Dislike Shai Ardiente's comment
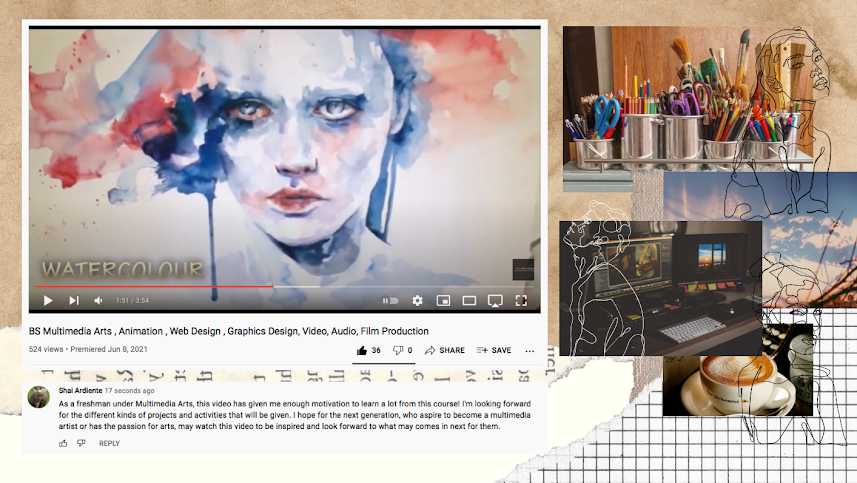Screen dimensions: 857x483 [81, 443]
